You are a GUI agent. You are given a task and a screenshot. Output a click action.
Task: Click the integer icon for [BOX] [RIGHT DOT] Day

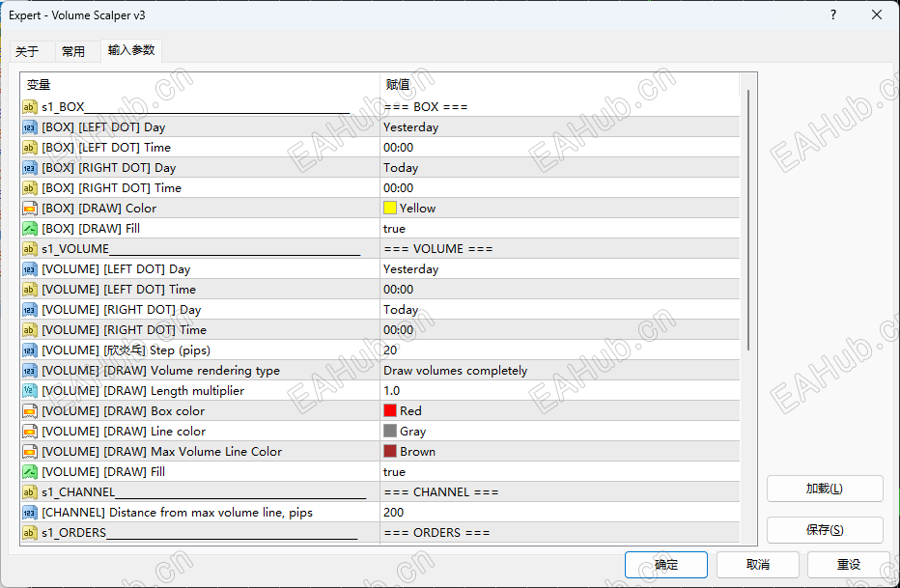(30, 167)
